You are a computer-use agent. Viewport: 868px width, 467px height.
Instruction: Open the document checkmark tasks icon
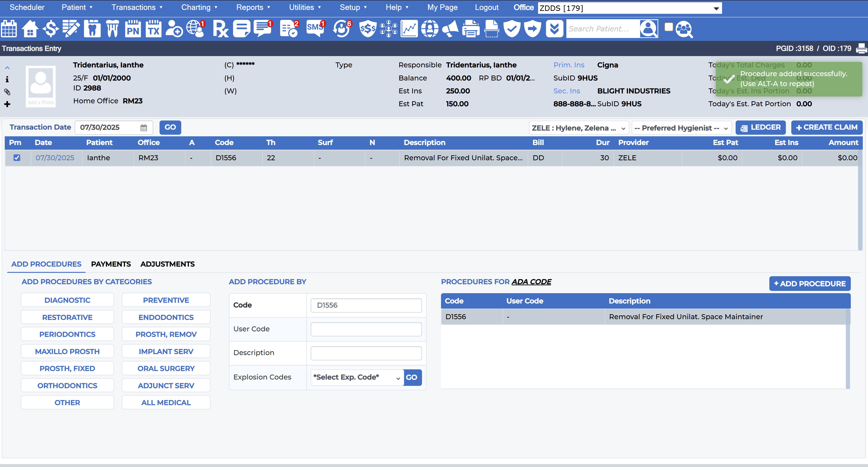289,29
